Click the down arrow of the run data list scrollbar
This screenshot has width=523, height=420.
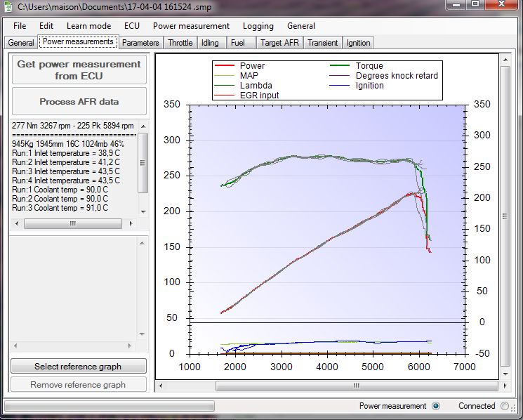tap(143, 211)
